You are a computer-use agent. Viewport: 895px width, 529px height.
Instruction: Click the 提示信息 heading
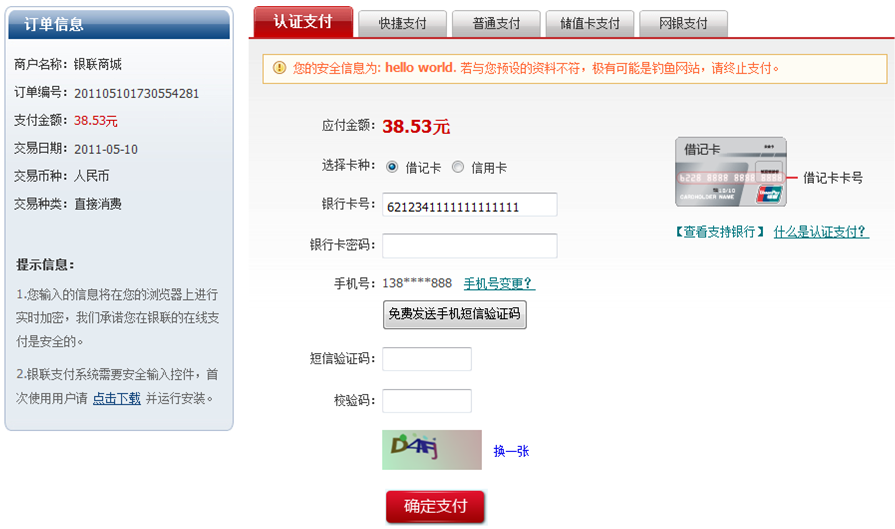tap(45, 265)
